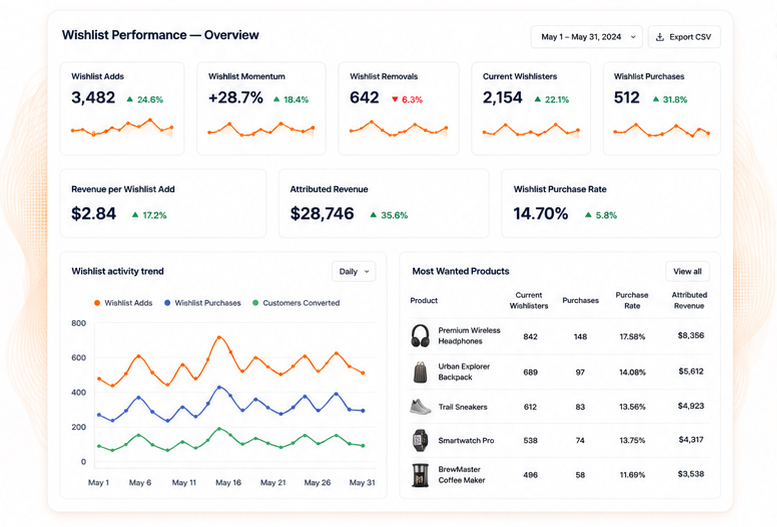The image size is (777, 527).
Task: Click the Urban Explorer Backpack product image
Action: [x=420, y=372]
